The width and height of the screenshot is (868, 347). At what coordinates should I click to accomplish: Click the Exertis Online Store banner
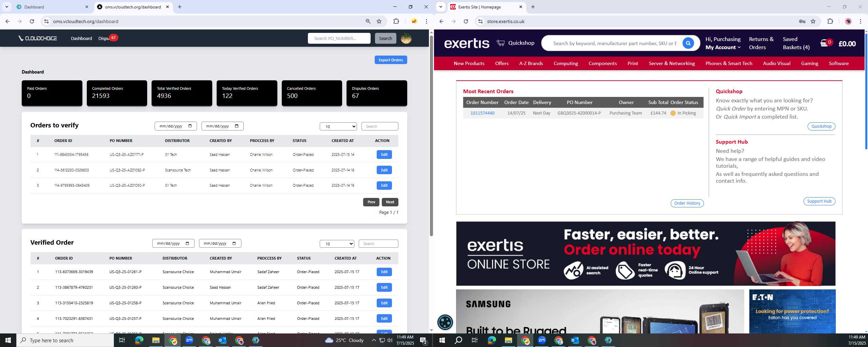645,253
